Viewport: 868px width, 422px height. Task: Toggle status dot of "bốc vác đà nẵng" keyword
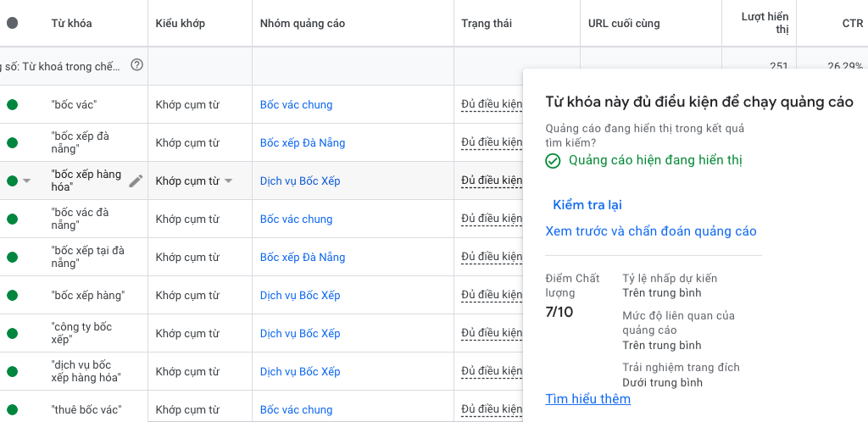(12, 219)
